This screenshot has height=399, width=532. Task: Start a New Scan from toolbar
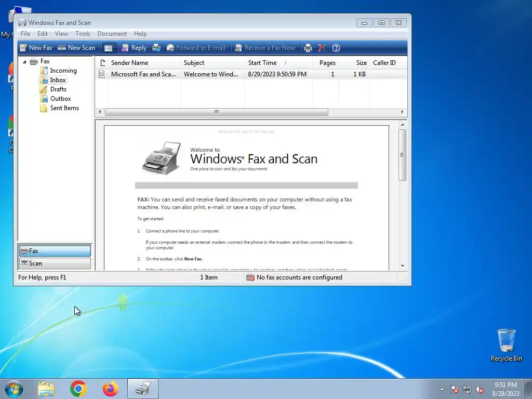76,48
